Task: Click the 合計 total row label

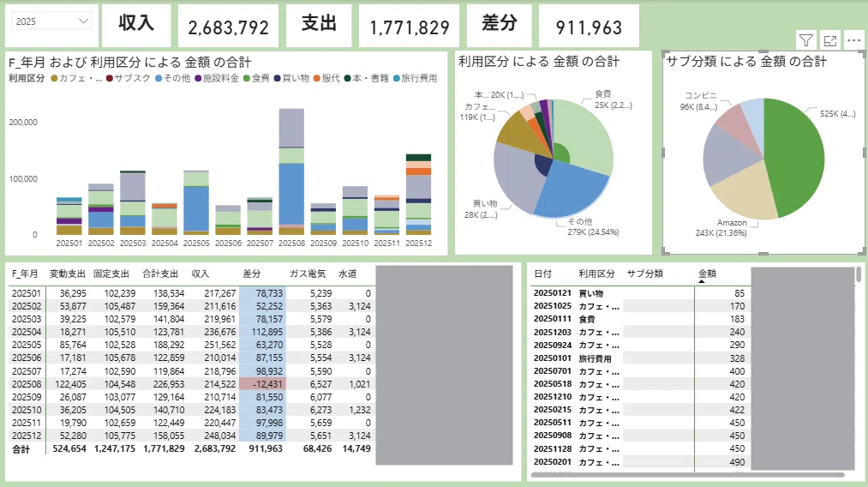Action: 21,448
